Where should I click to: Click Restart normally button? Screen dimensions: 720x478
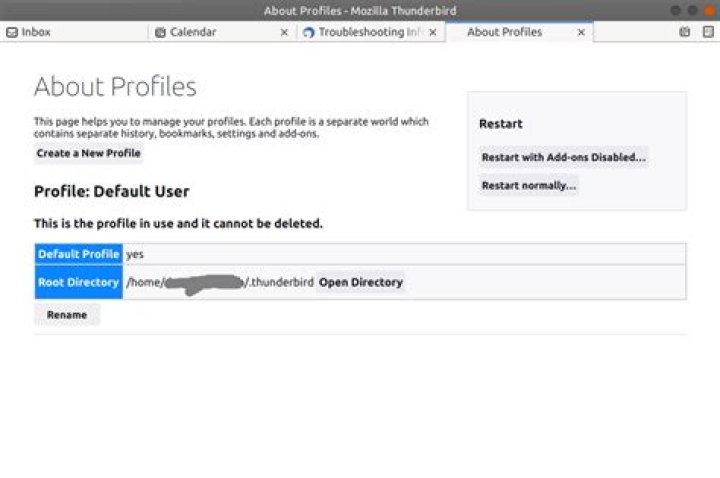[x=529, y=186]
